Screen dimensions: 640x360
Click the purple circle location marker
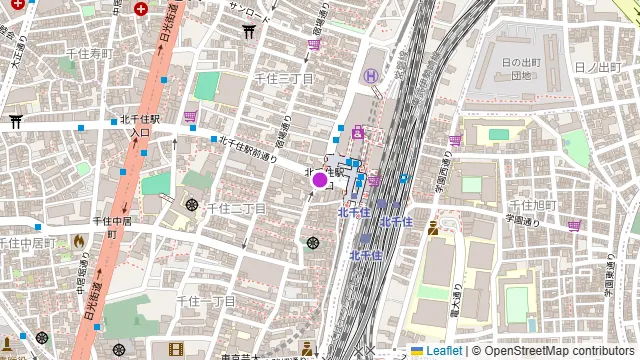tap(320, 180)
